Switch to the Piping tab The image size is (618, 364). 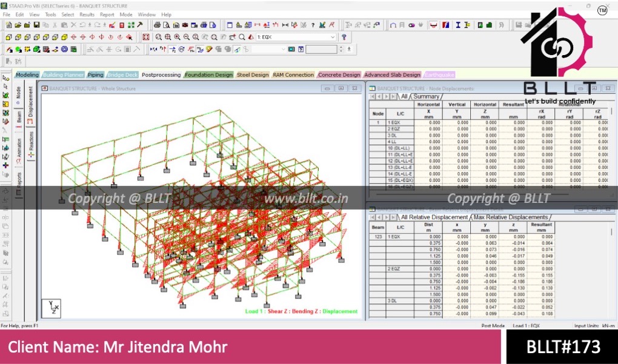point(95,75)
